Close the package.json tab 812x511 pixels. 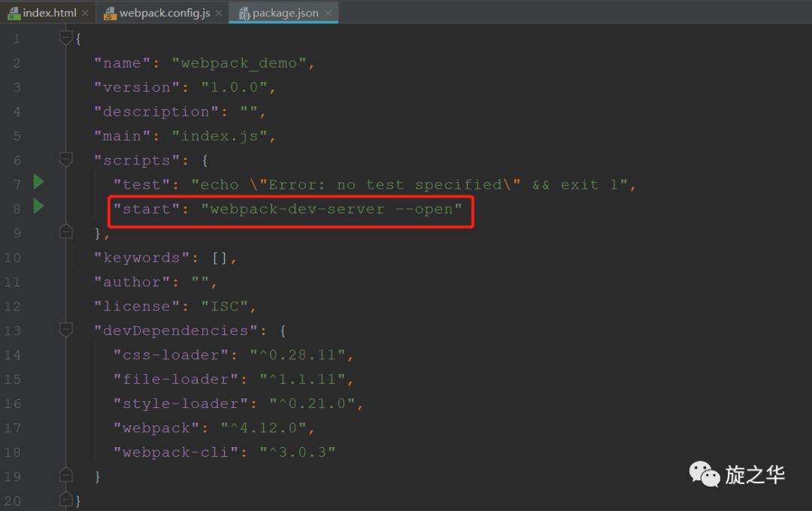pos(328,13)
